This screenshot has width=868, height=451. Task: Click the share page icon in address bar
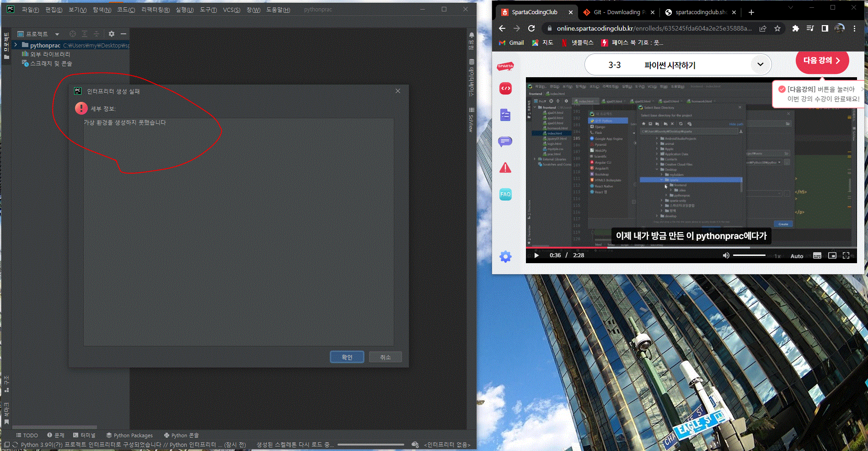763,28
